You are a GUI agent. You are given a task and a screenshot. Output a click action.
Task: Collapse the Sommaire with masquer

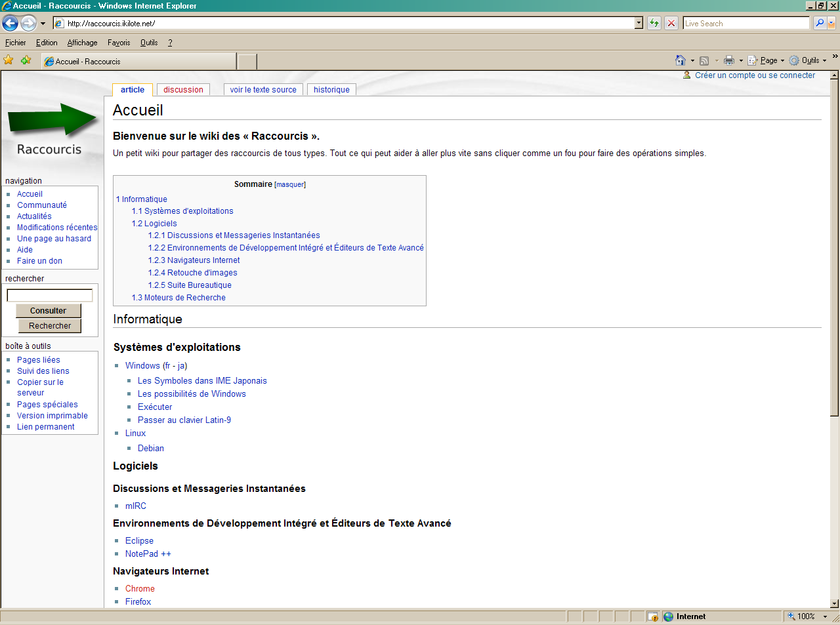click(290, 185)
